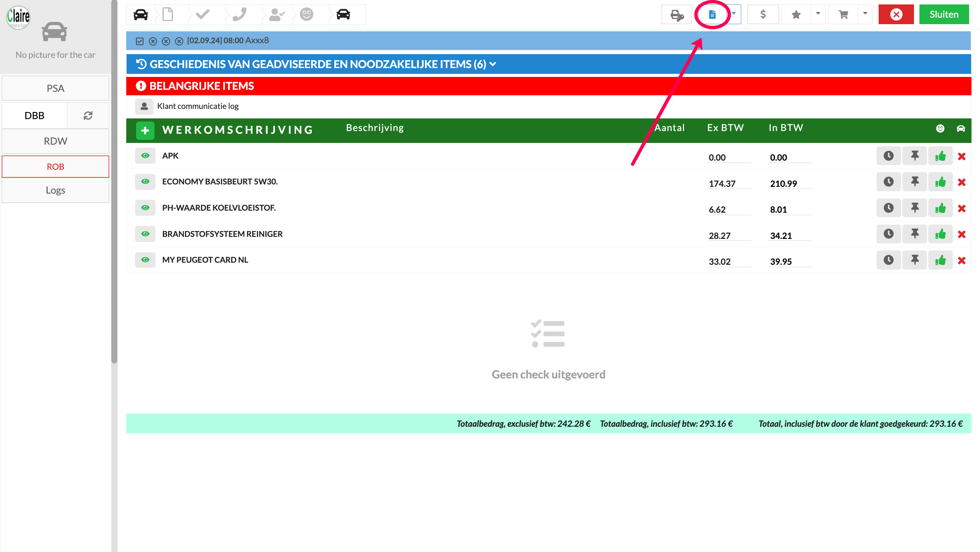Click thumbs up in Economy Basisbeurt row

(940, 181)
